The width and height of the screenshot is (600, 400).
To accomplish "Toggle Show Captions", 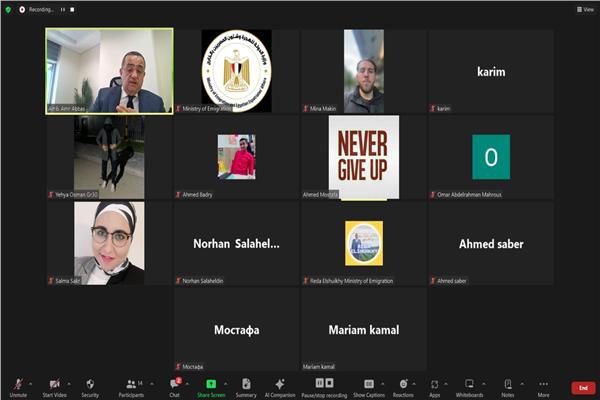I will [369, 387].
